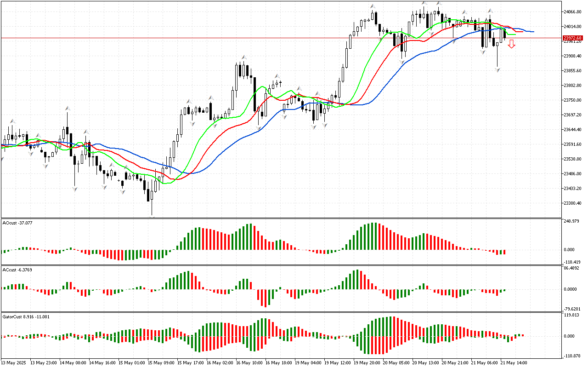Click the right end of the red Alligator teeth line

click(523, 31)
